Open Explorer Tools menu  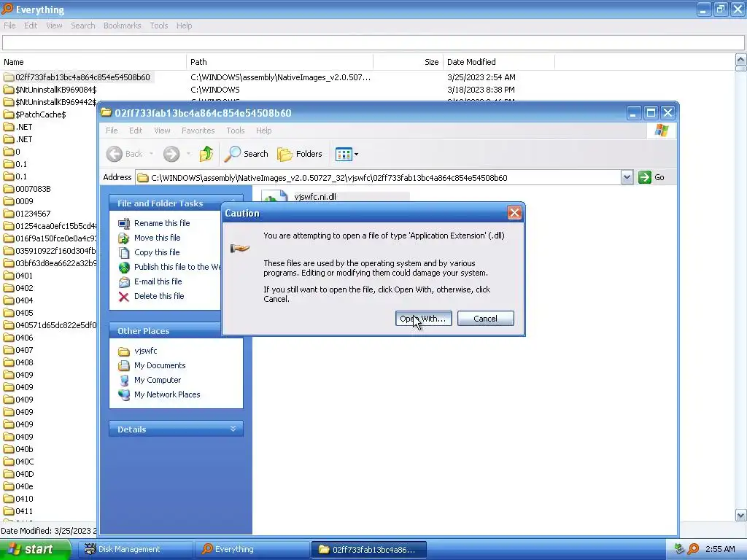coord(236,131)
